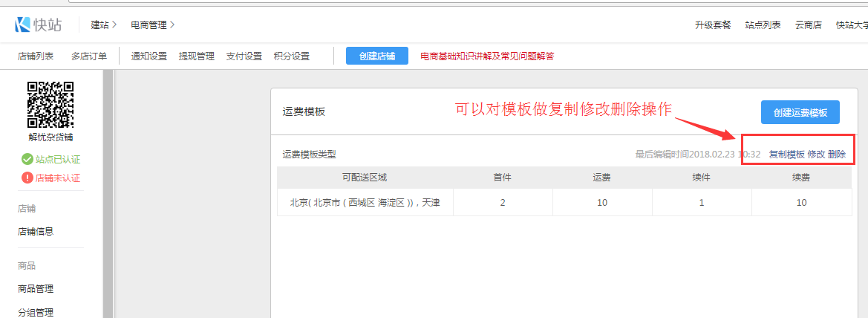Click the red 店铺未认证 warning icon

(27, 178)
